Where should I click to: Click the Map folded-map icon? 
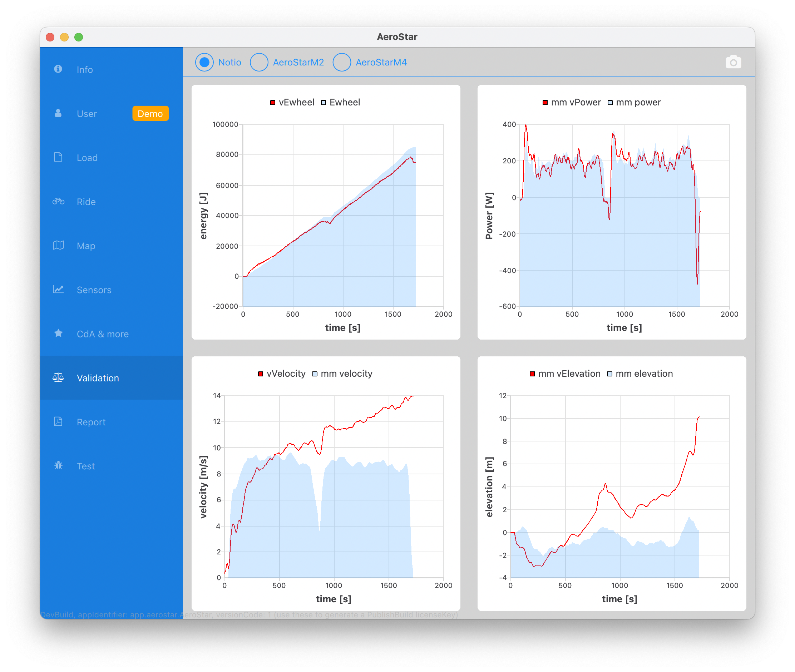point(58,245)
